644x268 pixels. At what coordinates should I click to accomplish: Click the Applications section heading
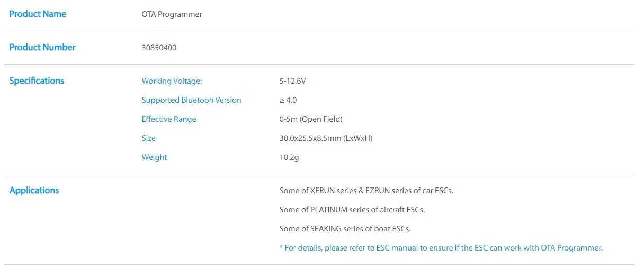tap(34, 190)
